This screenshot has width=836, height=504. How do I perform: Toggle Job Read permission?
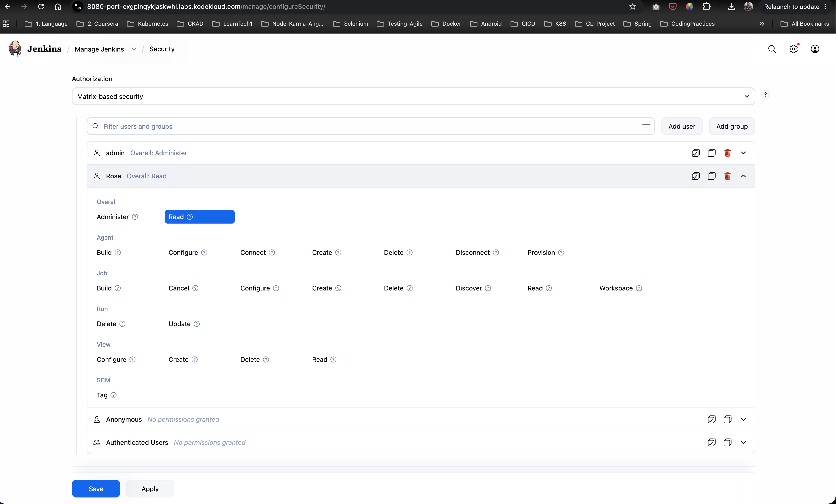tap(535, 288)
